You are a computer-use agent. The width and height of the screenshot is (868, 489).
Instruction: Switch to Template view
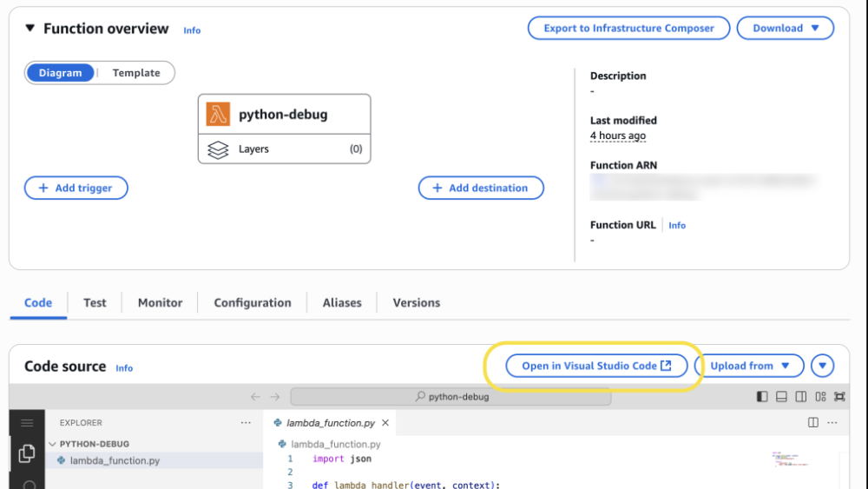(x=136, y=73)
